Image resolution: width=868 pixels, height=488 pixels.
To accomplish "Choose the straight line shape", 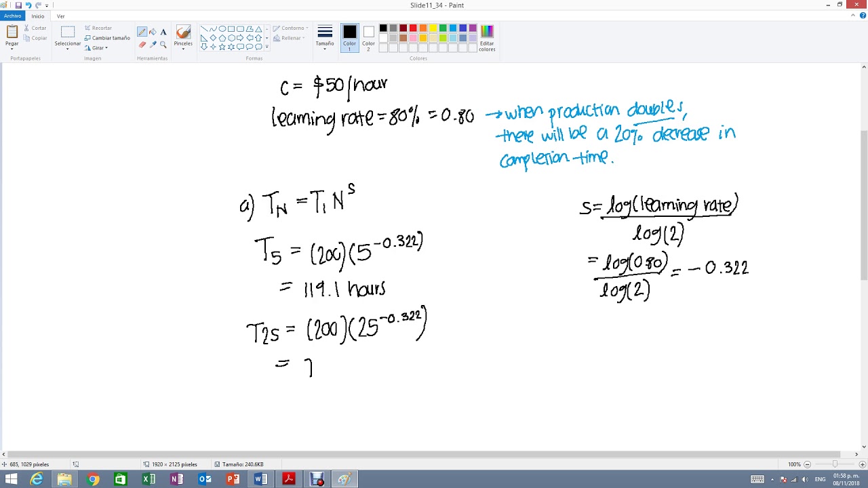I will (x=204, y=29).
